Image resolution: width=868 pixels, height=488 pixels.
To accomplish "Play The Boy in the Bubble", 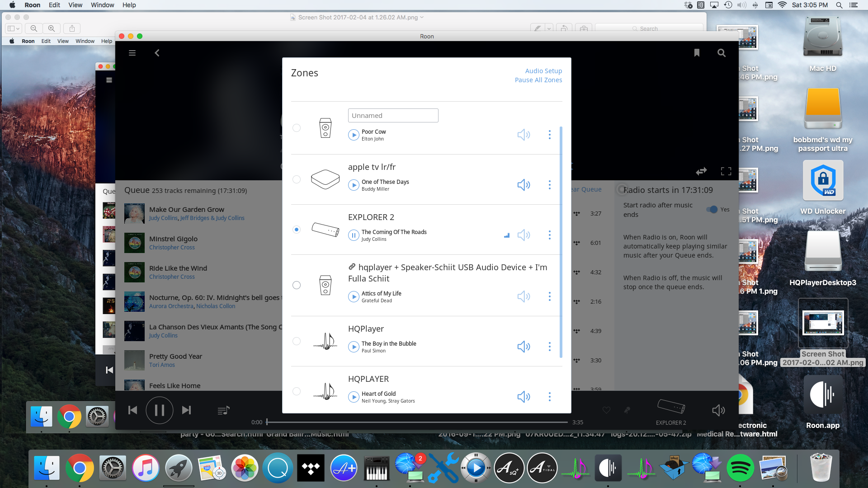I will coord(354,347).
